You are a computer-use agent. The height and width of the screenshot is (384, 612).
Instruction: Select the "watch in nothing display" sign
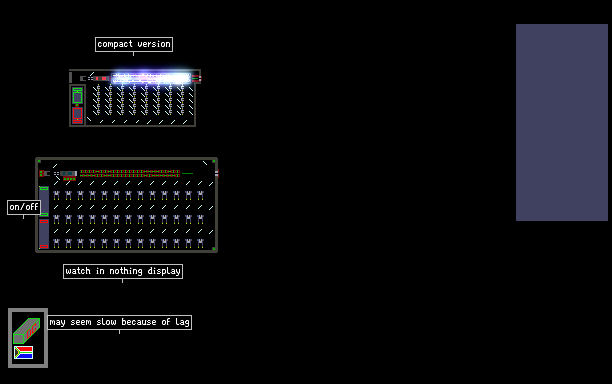(123, 271)
